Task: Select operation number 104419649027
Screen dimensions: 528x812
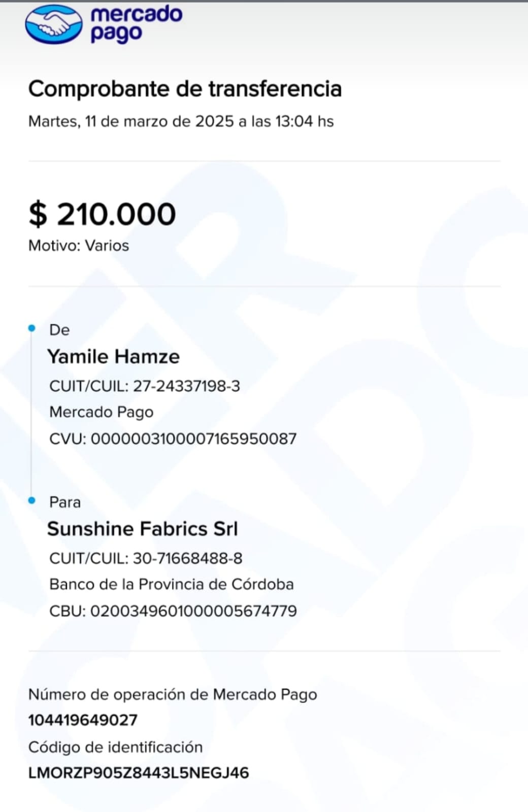Action: pyautogui.click(x=83, y=720)
